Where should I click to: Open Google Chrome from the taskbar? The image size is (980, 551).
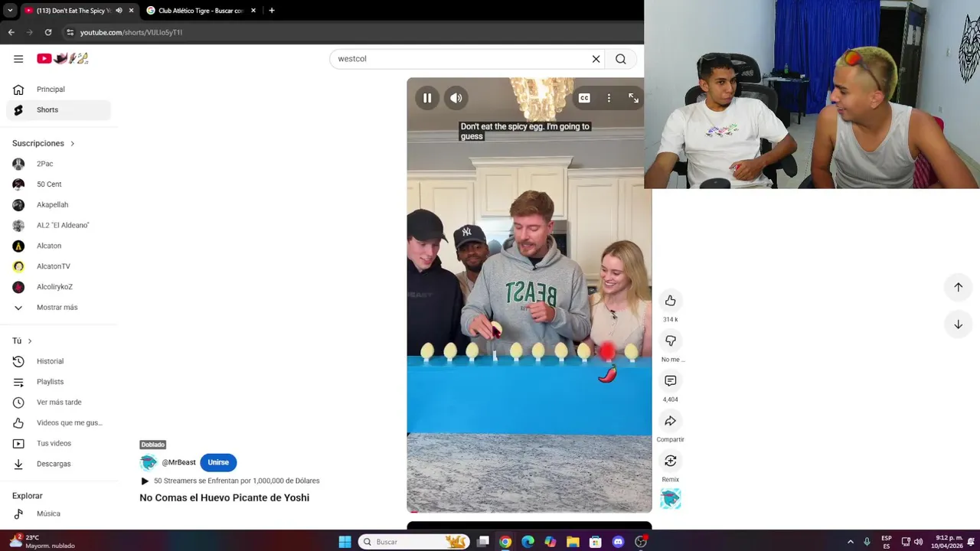(x=505, y=542)
